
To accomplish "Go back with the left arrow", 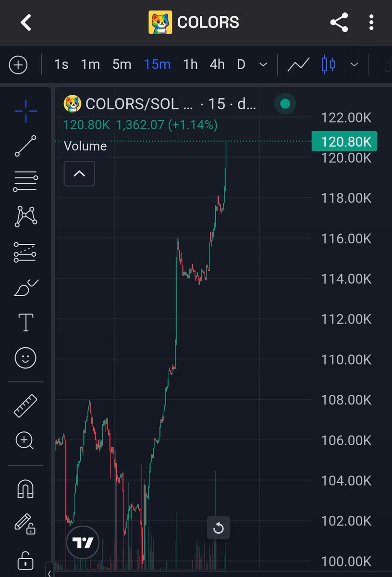I will pos(25,22).
